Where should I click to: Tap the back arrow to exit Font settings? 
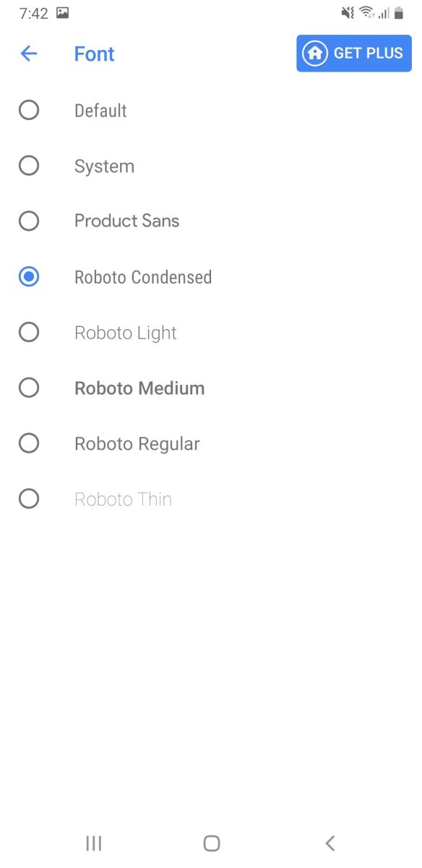point(28,54)
